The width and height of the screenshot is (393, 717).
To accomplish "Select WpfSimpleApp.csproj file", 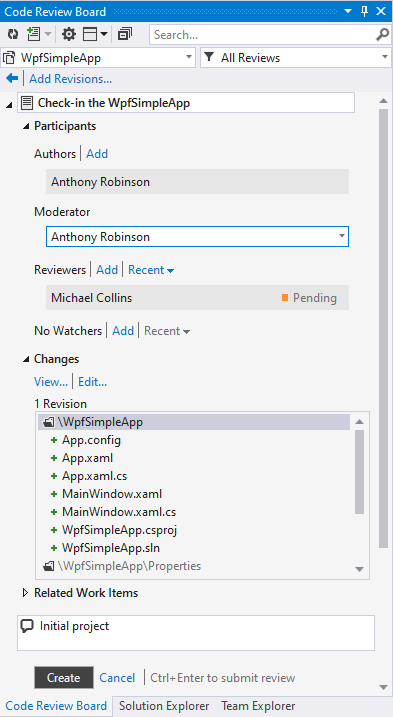I will 119,530.
